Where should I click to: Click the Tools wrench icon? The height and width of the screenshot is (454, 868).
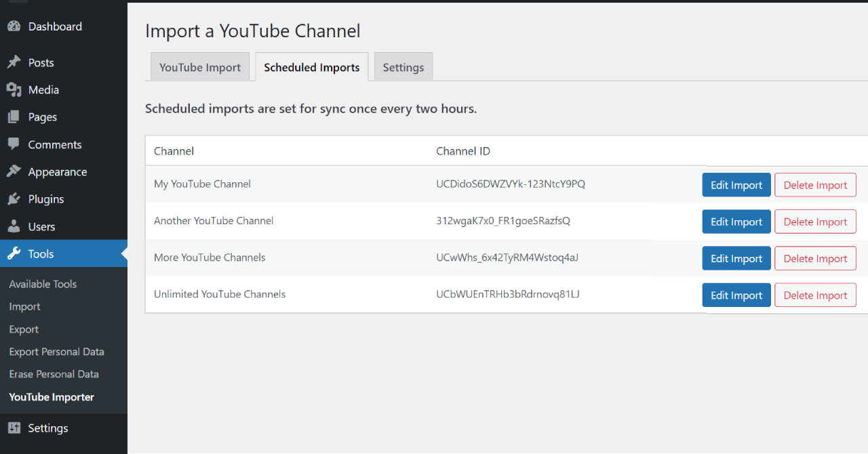[14, 254]
